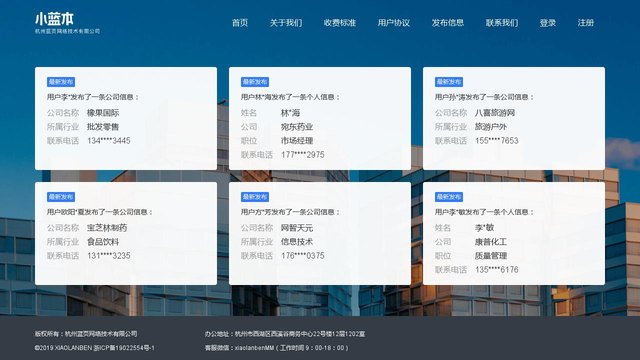The width and height of the screenshot is (640, 360).
Task: Click phone number 176****0375
Action: [x=302, y=256]
